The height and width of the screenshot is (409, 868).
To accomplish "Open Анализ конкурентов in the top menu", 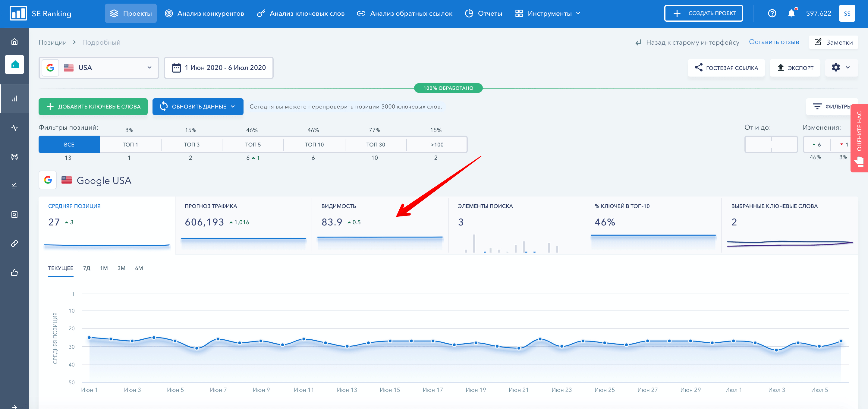I will tap(205, 14).
